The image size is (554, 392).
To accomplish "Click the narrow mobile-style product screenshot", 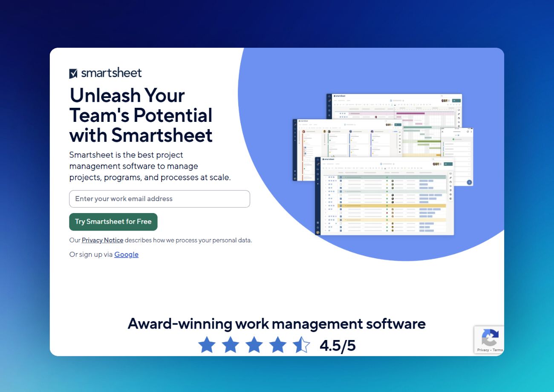I will 457,156.
